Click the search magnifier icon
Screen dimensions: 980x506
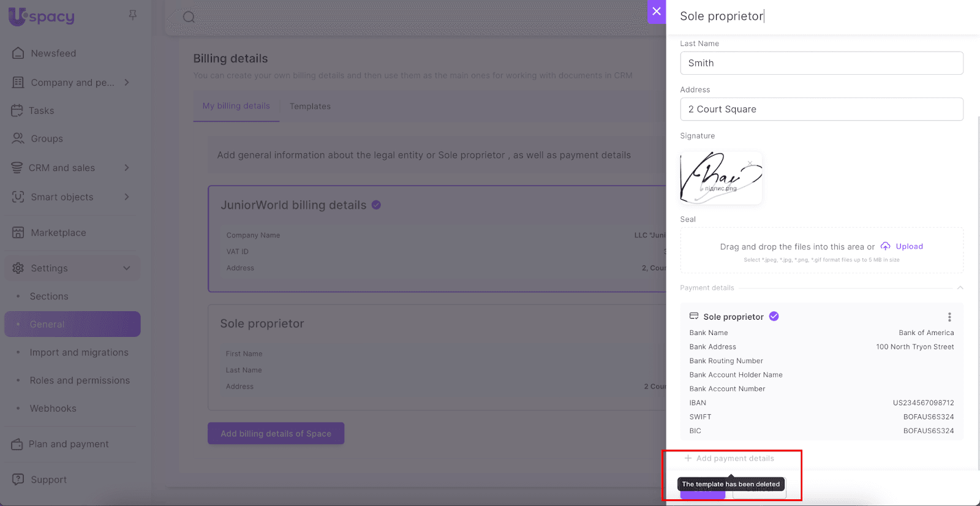coord(189,17)
